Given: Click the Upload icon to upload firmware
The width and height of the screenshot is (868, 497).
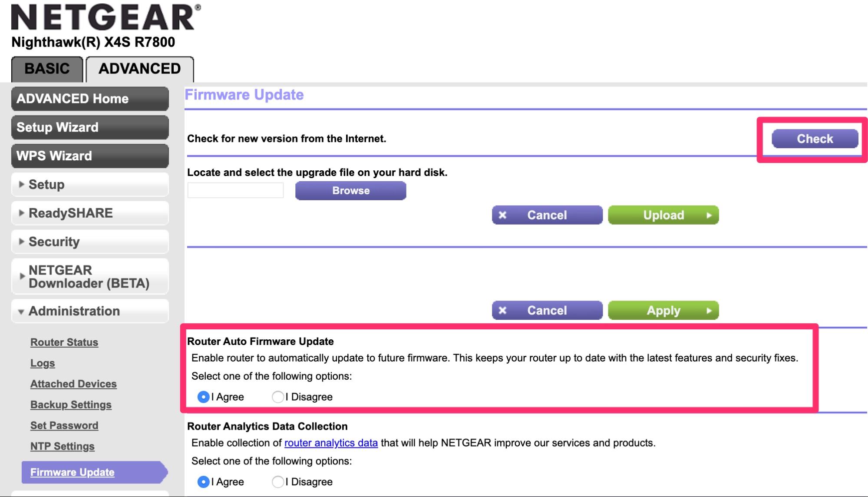Looking at the screenshot, I should 663,215.
